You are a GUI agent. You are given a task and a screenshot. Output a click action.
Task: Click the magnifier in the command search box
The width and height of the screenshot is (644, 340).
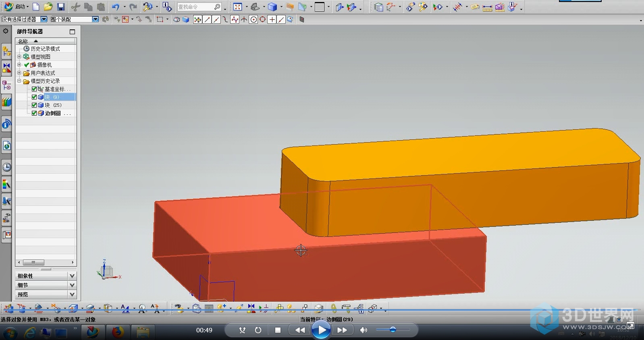click(x=218, y=7)
